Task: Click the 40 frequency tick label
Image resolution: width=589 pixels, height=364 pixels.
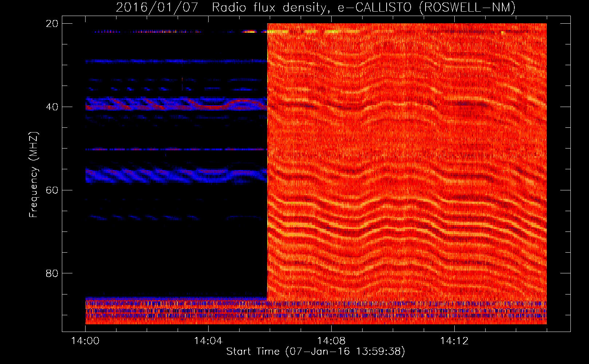Action: 52,107
